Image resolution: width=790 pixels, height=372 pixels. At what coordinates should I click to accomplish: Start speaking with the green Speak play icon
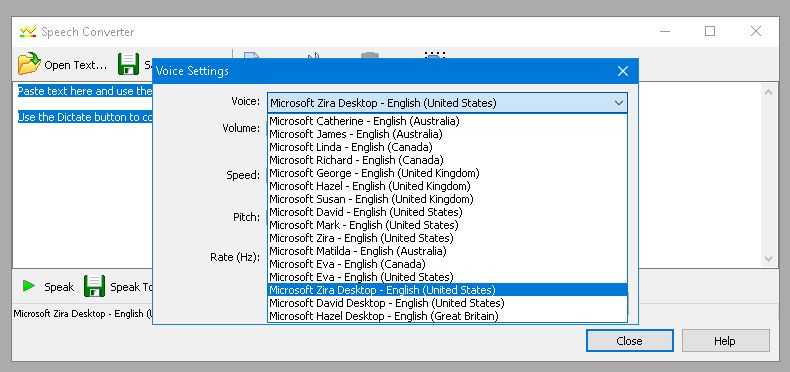click(29, 286)
